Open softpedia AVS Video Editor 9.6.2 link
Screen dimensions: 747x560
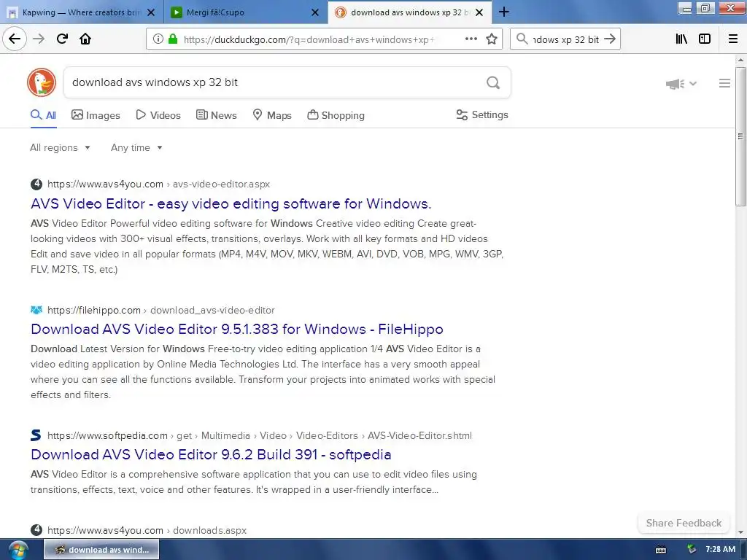211,454
